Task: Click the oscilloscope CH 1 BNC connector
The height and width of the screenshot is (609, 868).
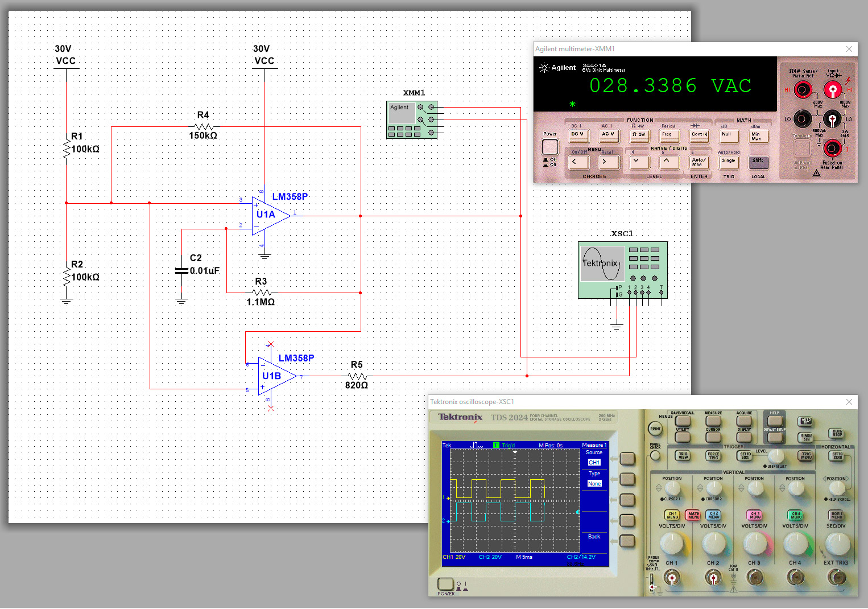Action: 672,578
